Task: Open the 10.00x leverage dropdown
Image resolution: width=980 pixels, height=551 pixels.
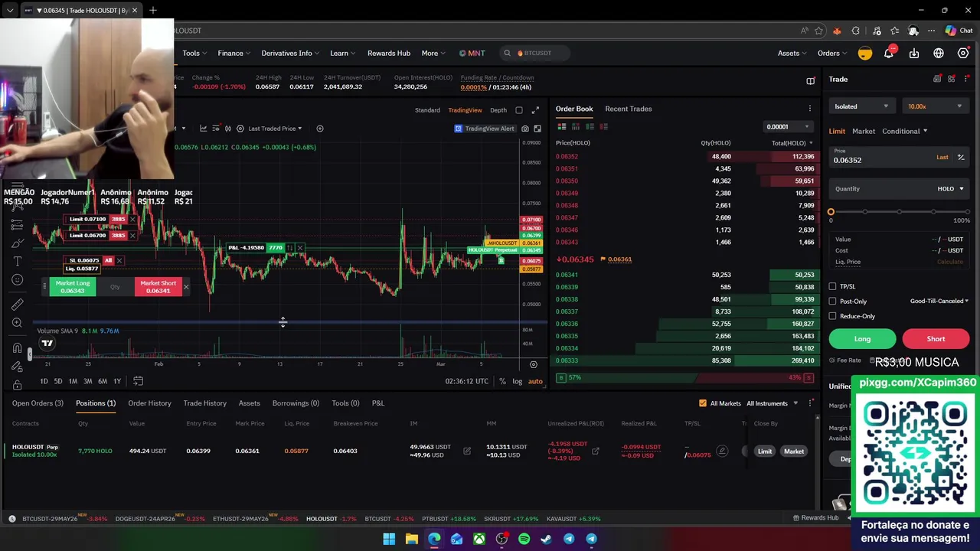Action: 936,106
